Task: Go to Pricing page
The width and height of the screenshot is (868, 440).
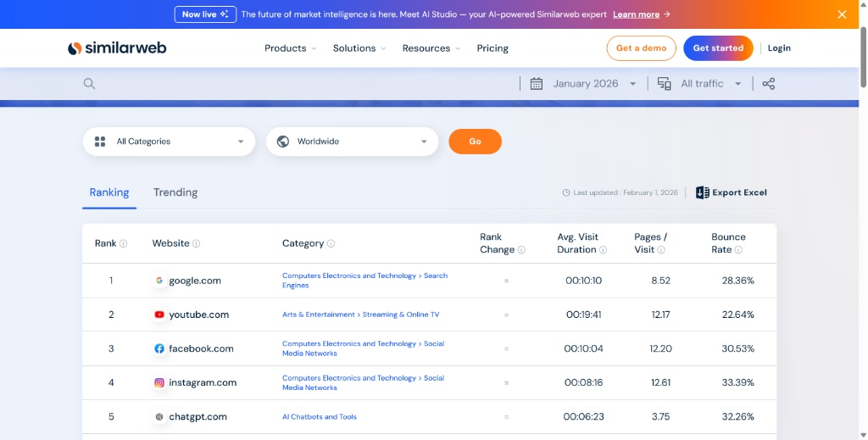Action: click(x=492, y=48)
